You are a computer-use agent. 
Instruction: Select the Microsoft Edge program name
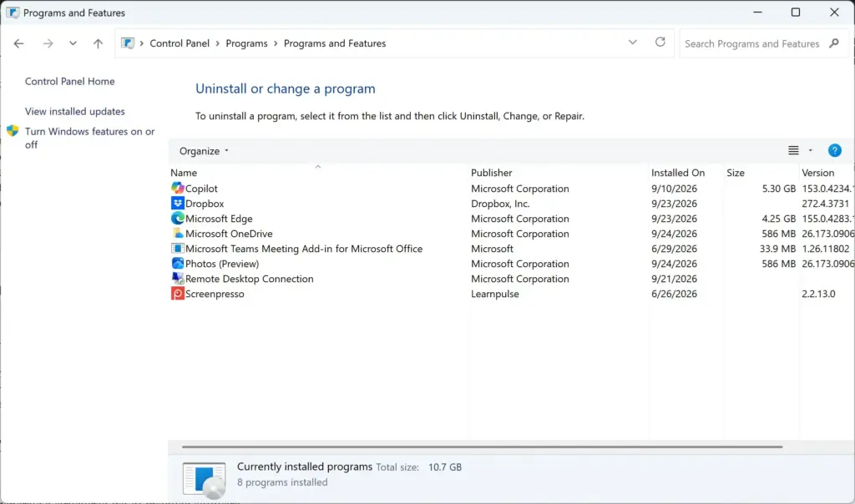(x=219, y=219)
